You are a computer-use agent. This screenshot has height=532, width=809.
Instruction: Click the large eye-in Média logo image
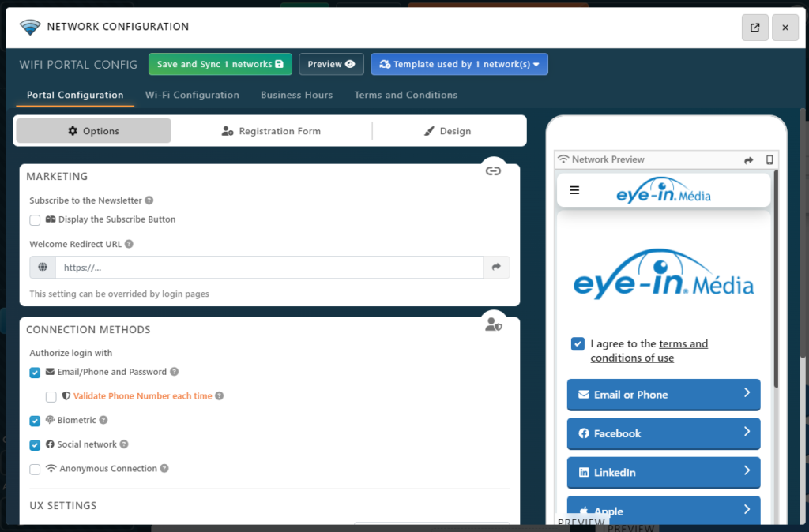[x=664, y=274]
